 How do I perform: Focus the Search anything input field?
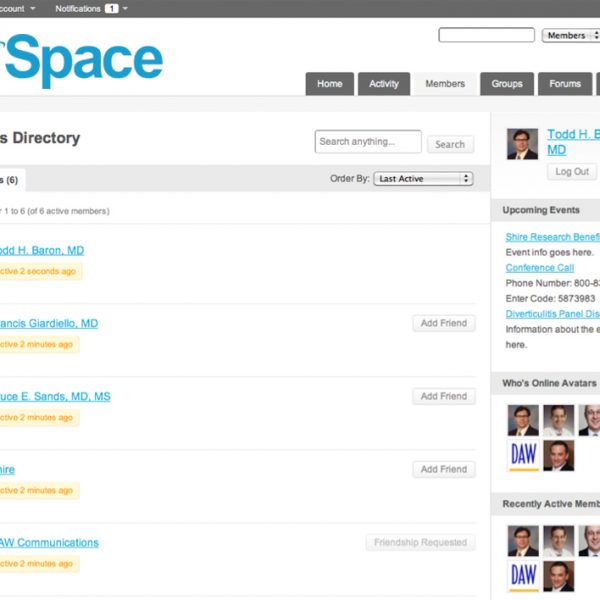[367, 142]
